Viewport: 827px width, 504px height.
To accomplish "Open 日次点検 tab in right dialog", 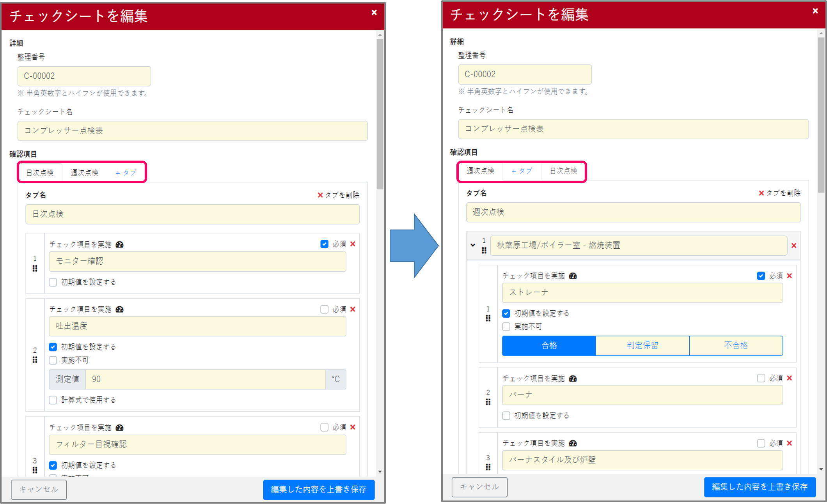I will pyautogui.click(x=563, y=171).
